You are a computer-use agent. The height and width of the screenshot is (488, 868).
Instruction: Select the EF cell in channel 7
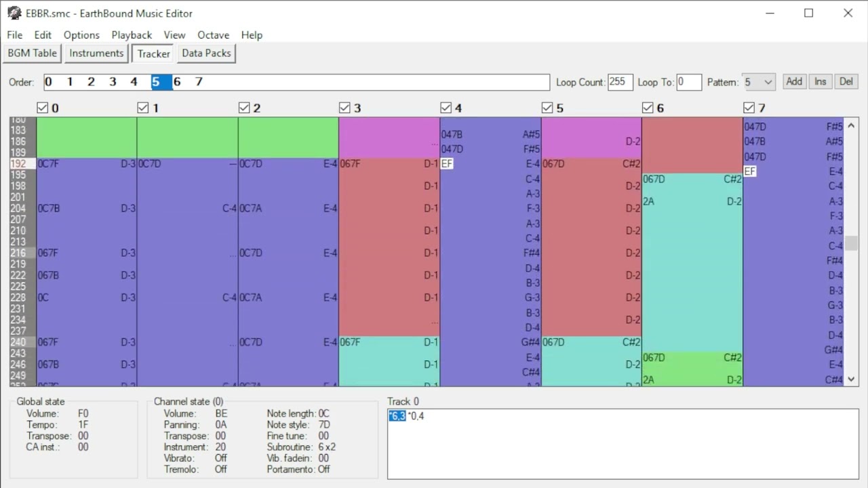[x=750, y=171]
